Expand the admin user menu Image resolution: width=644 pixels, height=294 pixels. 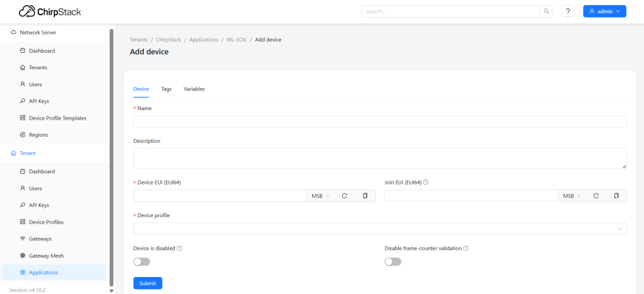coord(604,11)
